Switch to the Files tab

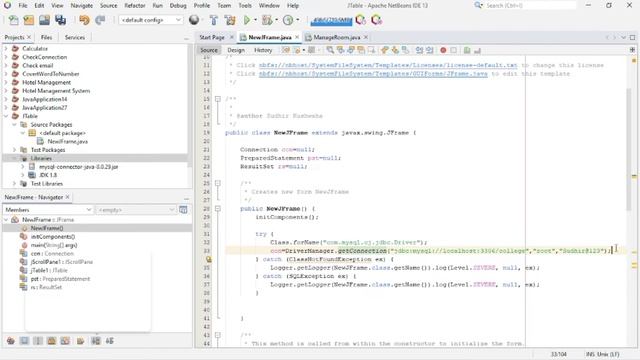47,37
